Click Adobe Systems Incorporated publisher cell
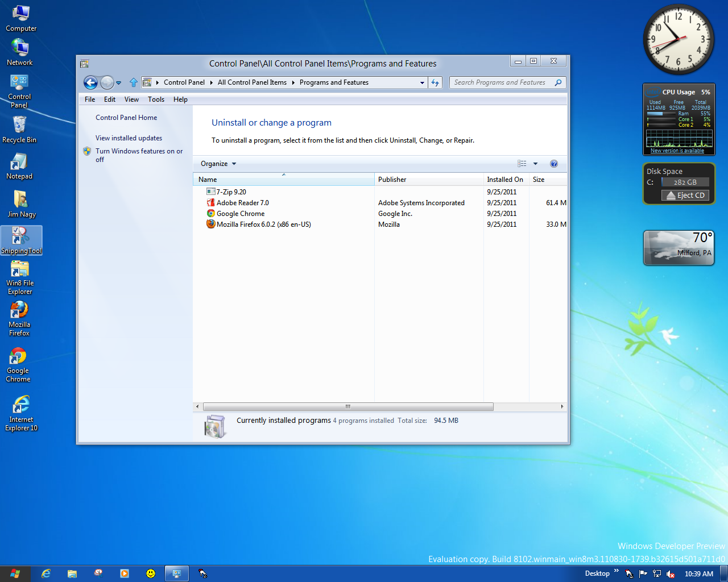The width and height of the screenshot is (728, 582). [x=421, y=203]
